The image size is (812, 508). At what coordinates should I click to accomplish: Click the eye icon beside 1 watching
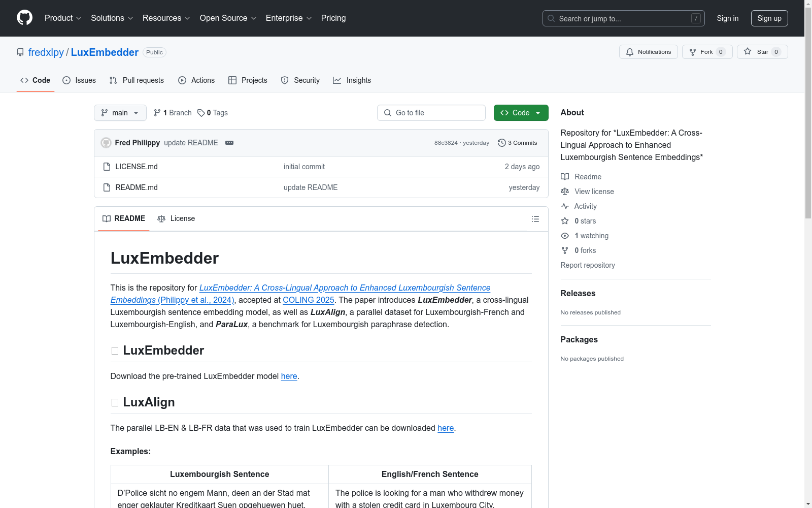[x=565, y=236]
